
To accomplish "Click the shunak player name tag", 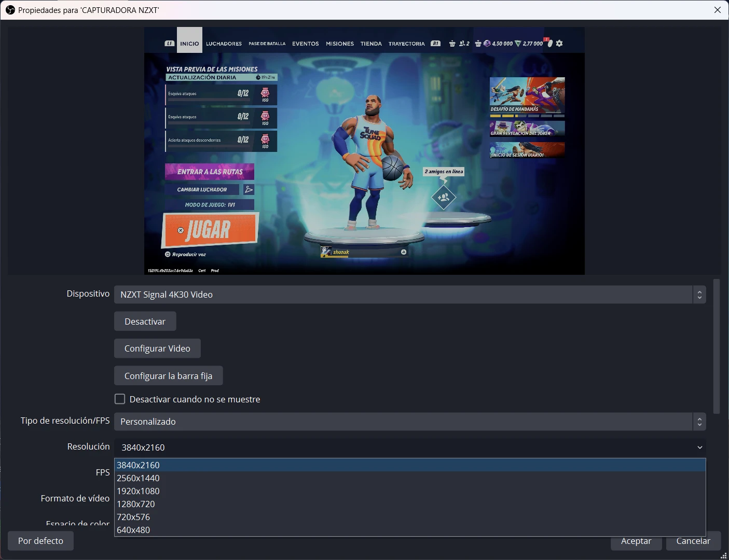I will (364, 252).
